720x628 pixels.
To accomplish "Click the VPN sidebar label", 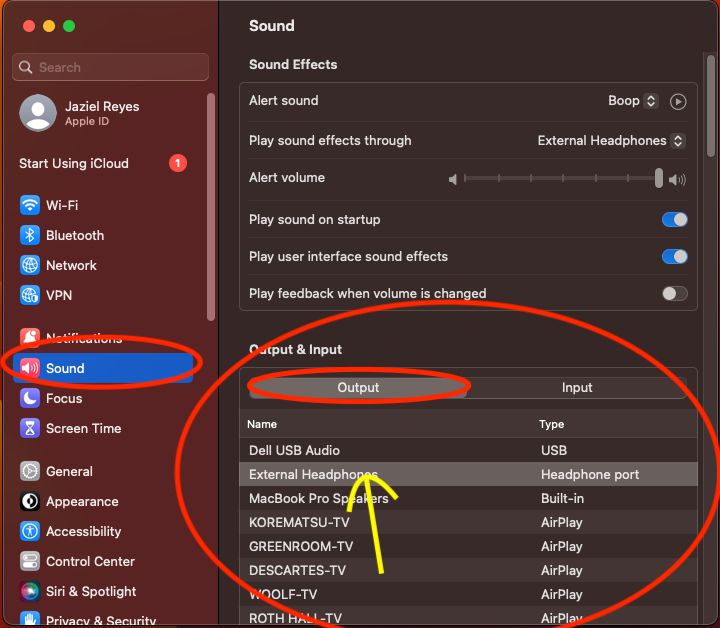I will 59,295.
